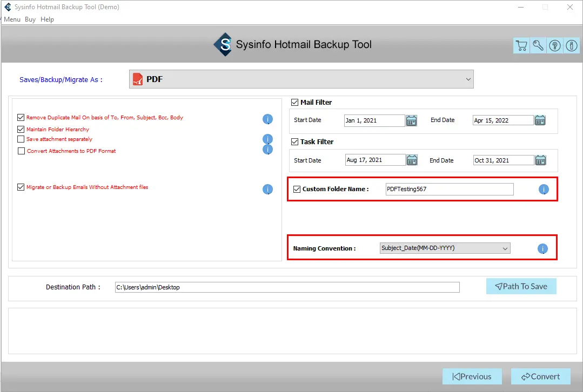583x392 pixels.
Task: Click the key activation icon
Action: (538, 46)
